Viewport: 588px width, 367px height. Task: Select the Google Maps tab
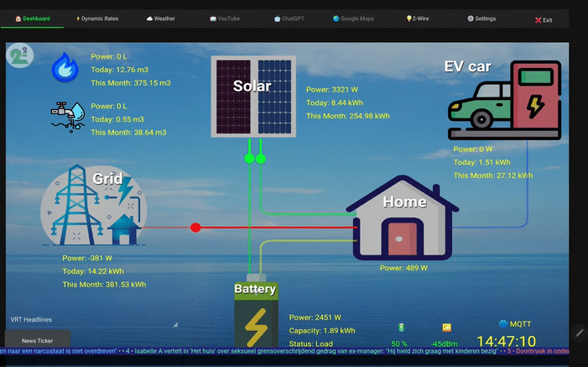point(353,18)
